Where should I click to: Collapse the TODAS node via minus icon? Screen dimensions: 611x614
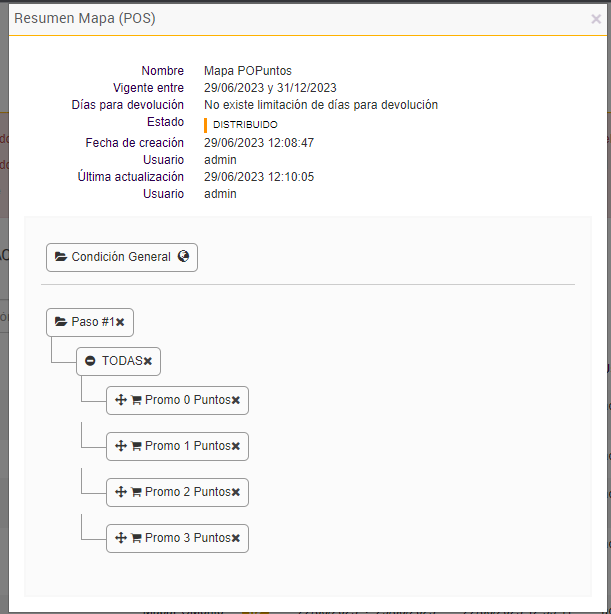point(90,361)
